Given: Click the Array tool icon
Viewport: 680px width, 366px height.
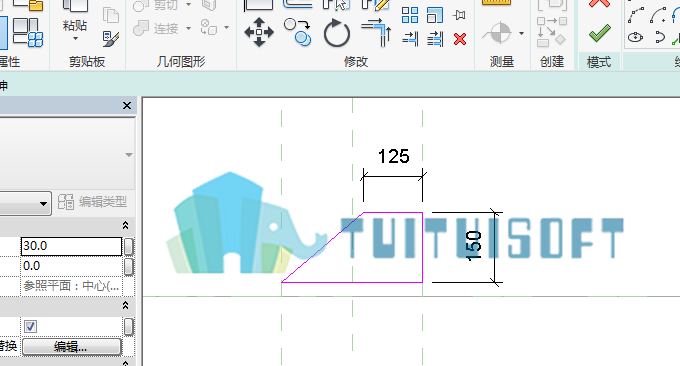Looking at the screenshot, I should (x=410, y=15).
